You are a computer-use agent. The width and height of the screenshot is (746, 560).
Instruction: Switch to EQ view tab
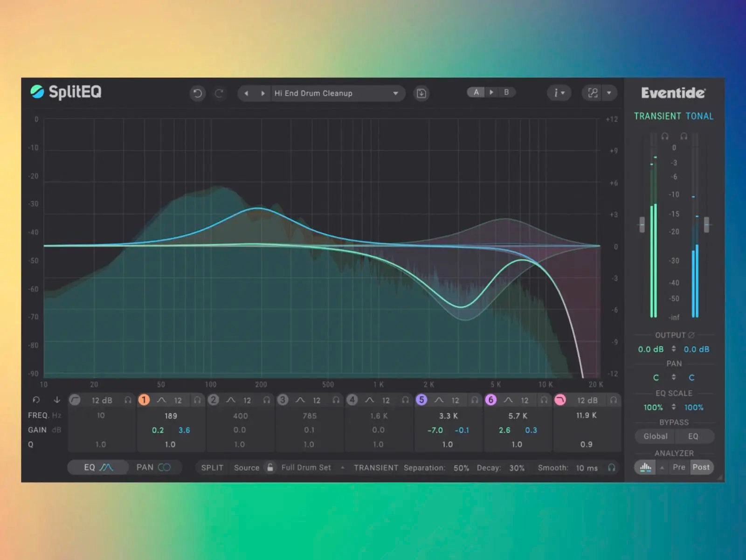[x=98, y=467]
